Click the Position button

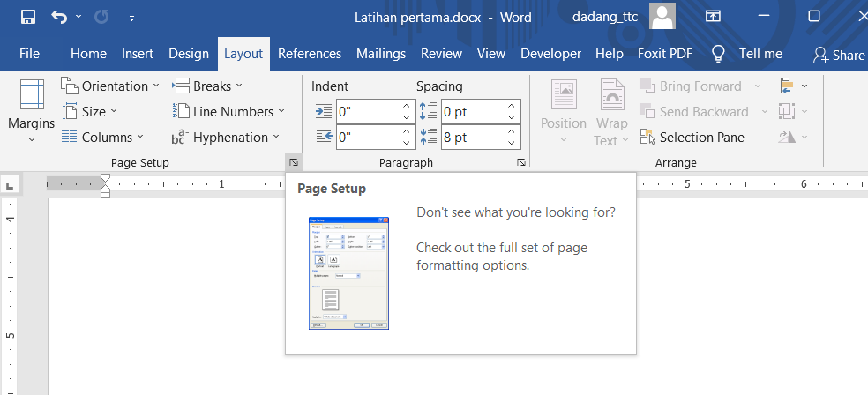point(564,112)
